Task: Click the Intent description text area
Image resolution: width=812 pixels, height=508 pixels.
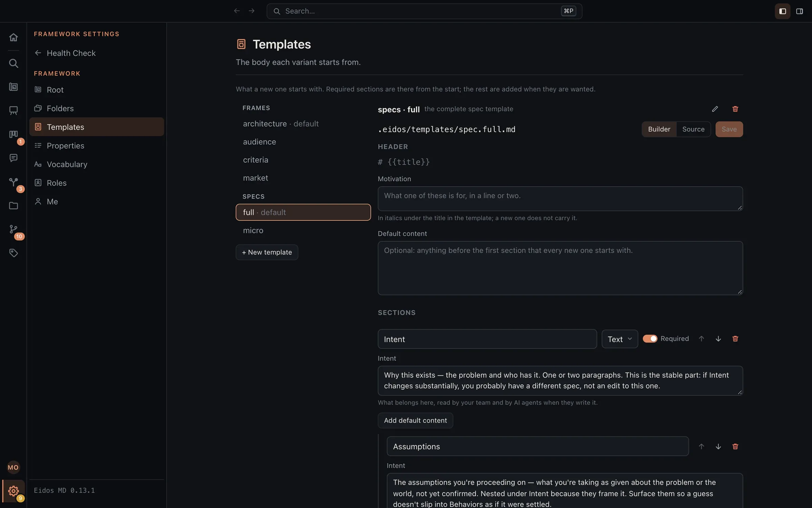Action: pos(560,381)
